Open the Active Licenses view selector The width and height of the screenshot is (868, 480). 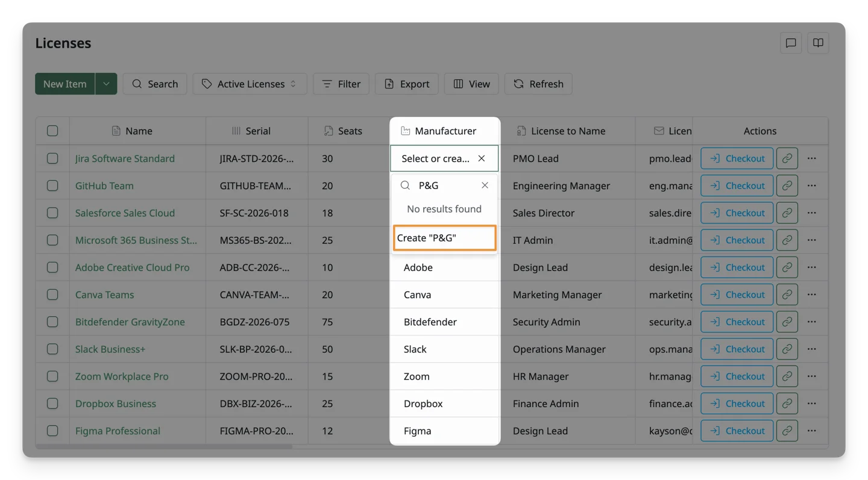[x=250, y=84]
